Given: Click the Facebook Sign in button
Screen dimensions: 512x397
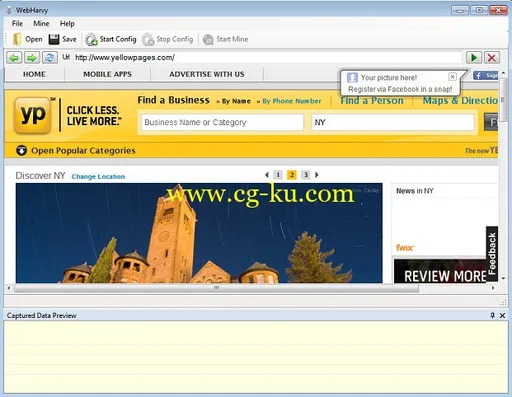Looking at the screenshot, I should coord(485,76).
